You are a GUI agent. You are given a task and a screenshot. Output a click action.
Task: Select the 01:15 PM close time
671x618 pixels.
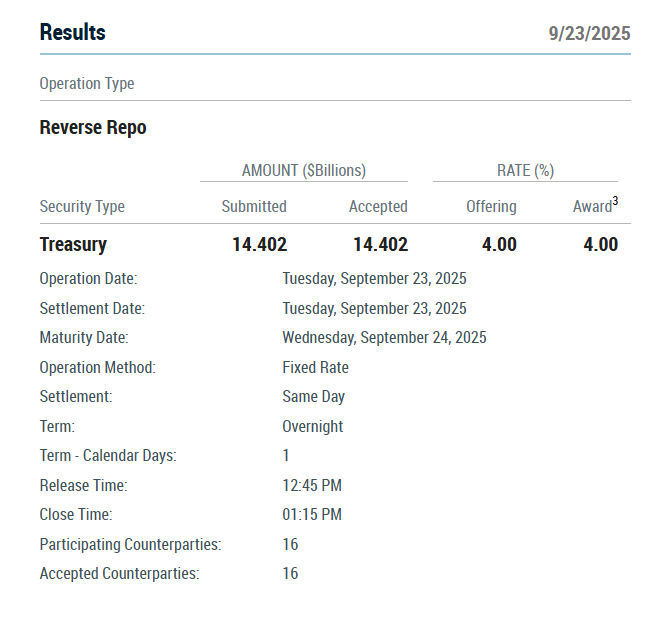[312, 515]
